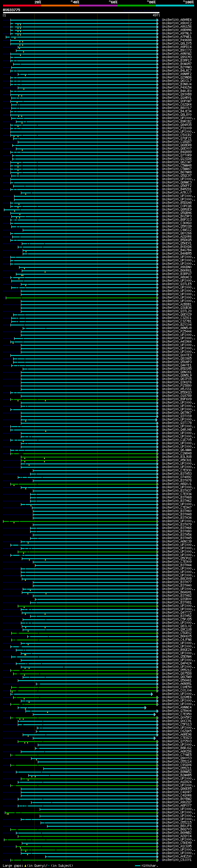This screenshot has width=197, height=868.
Task: Select hit label UniRef100_B2YHW3
Action: click(177, 67)
